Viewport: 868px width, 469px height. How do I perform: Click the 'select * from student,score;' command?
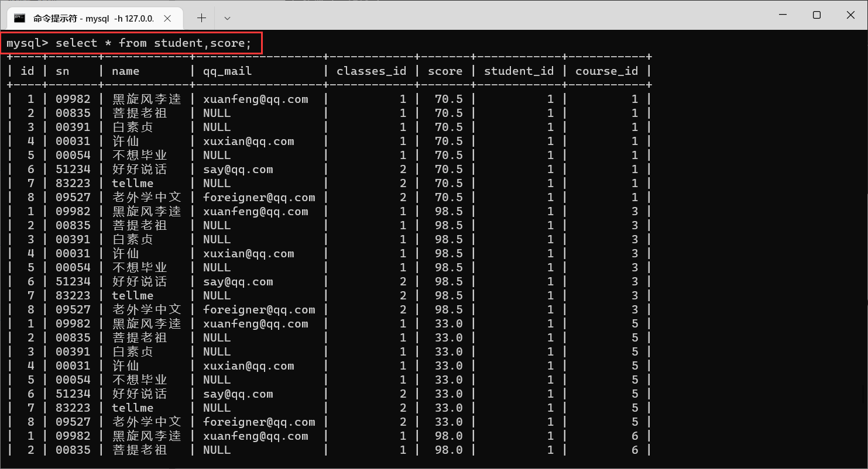tap(154, 43)
